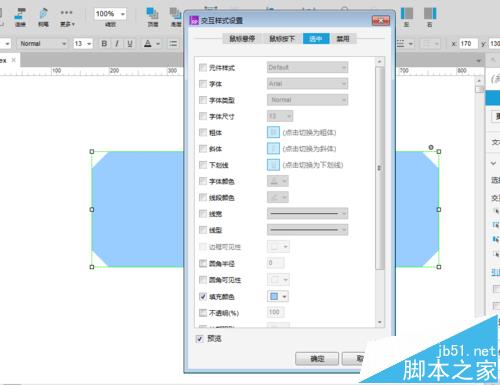Click the bold toggle button in dialog
Viewport: 500px width, 385px height.
tap(273, 132)
